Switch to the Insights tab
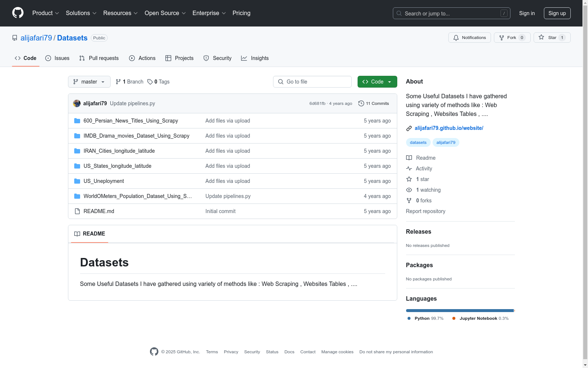 pyautogui.click(x=255, y=58)
